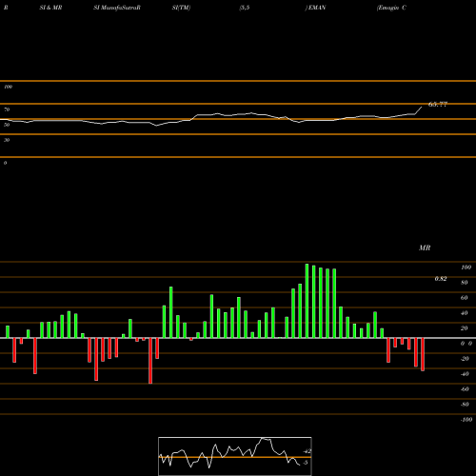Click the 0.82 value in MR panel
The width and height of the screenshot is (476, 476).
(x=441, y=279)
